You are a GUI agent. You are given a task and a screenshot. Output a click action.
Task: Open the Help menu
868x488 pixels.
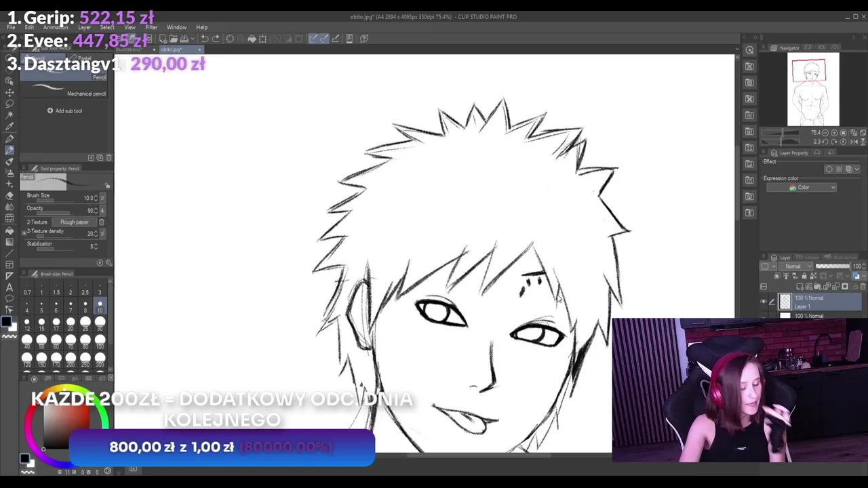point(201,27)
